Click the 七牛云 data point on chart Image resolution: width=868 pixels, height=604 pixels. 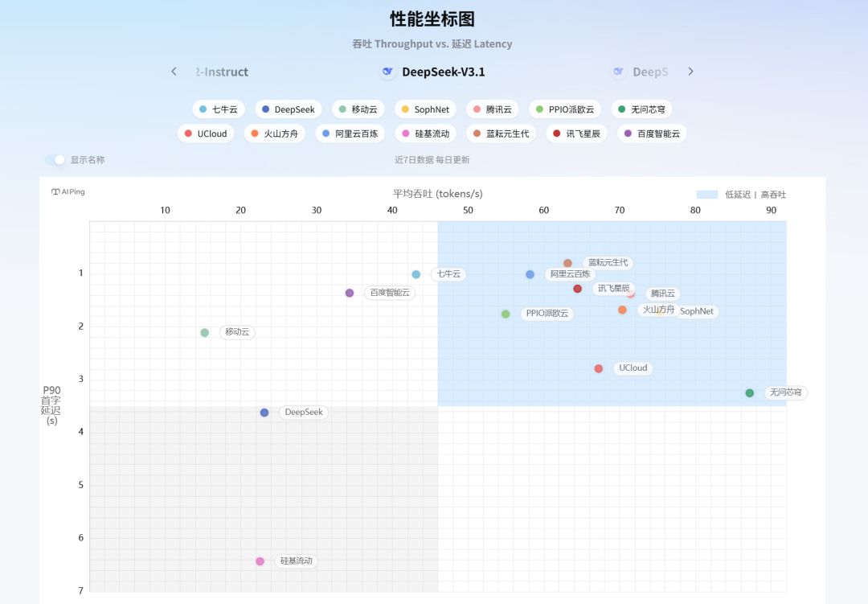tap(416, 274)
